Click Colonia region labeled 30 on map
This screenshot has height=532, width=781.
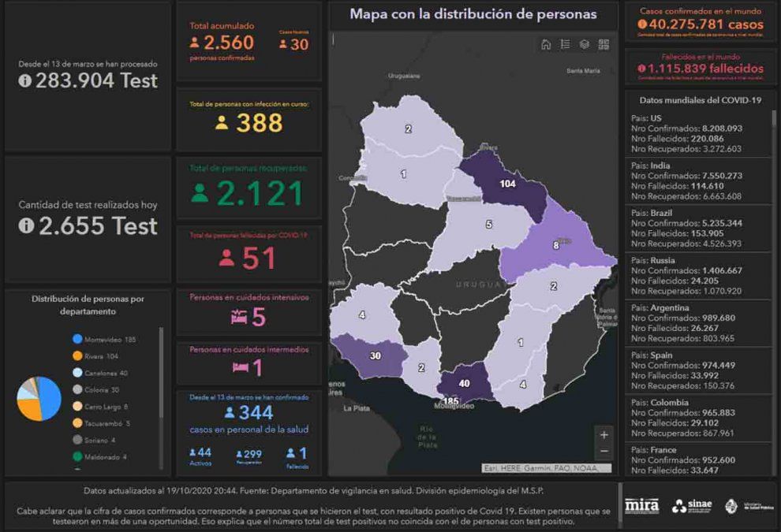375,356
